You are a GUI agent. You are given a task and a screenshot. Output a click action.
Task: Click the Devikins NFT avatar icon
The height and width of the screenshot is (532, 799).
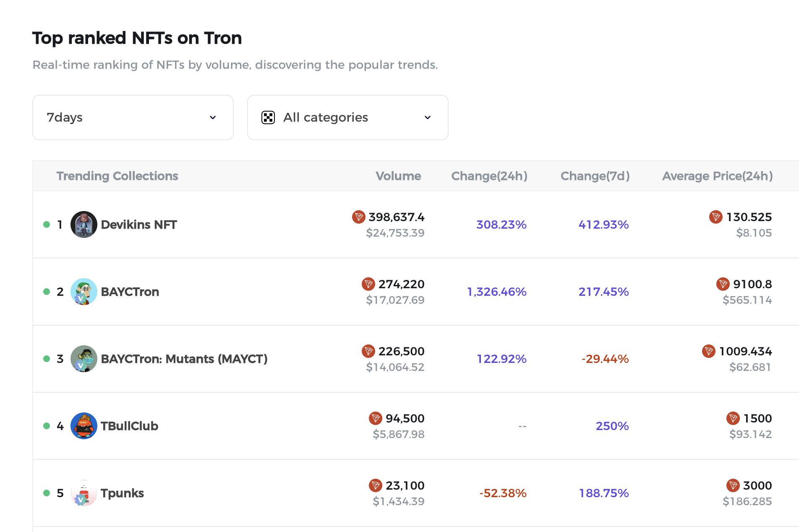click(x=84, y=224)
